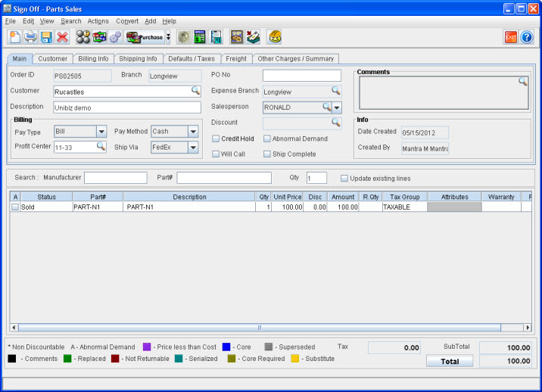The width and height of the screenshot is (542, 392).
Task: Click the Tax Group column header
Action: click(404, 197)
